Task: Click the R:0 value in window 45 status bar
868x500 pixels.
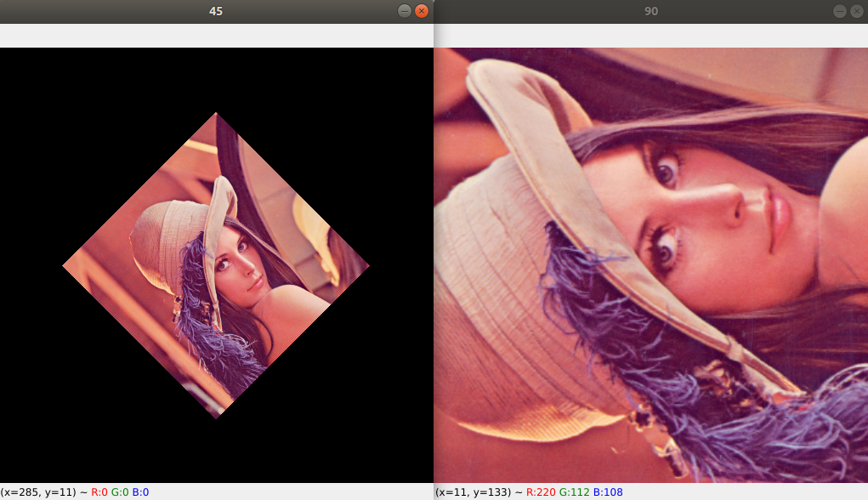Action: [x=99, y=491]
